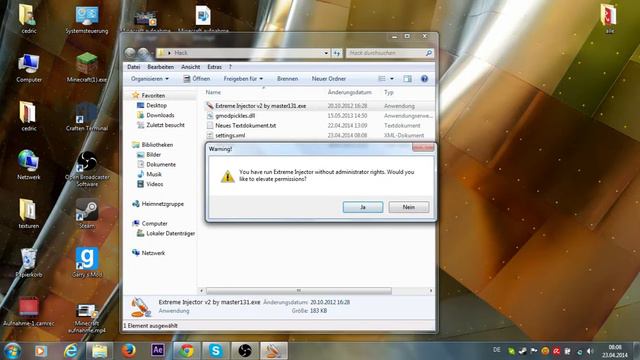Viewport: 640px width, 360px height.
Task: Open Downloads in the navigation pane
Action: [x=160, y=115]
